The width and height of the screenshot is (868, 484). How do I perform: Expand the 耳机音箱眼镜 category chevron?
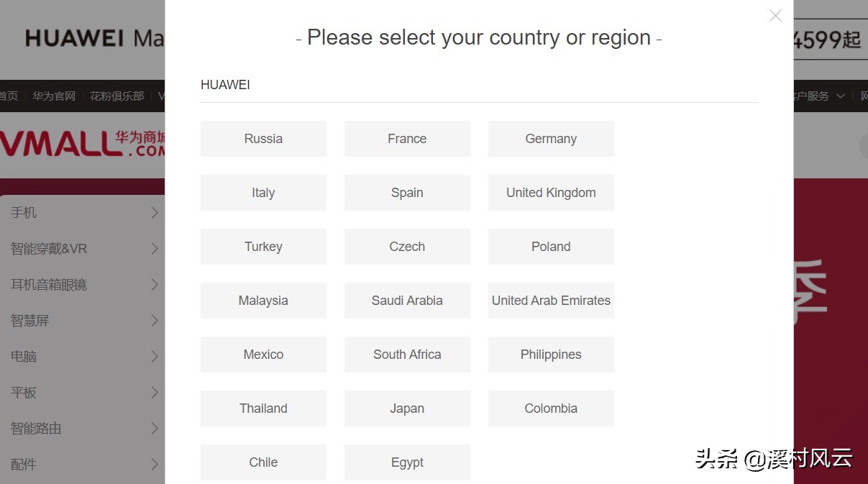click(155, 284)
